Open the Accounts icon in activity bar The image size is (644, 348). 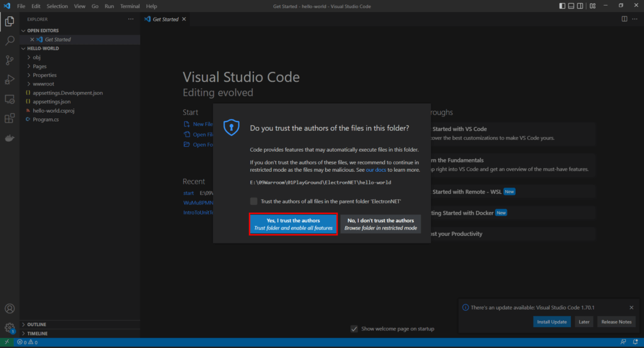point(9,308)
